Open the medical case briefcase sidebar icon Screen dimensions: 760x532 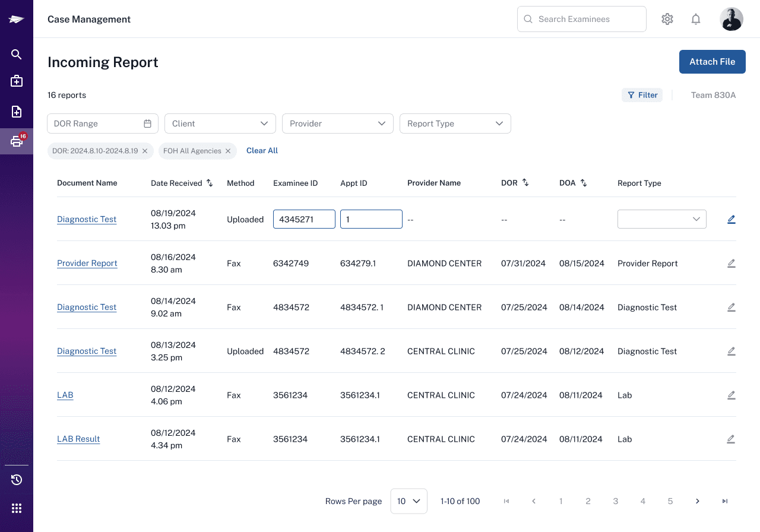tap(17, 81)
